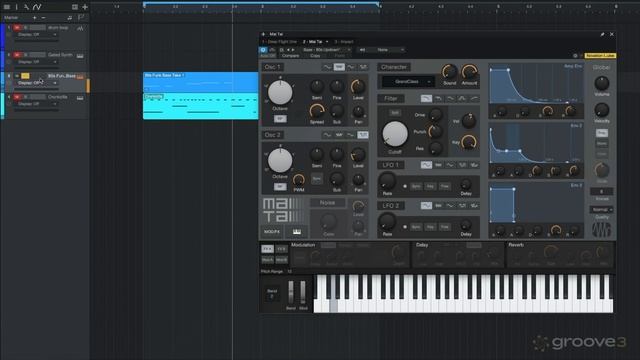Toggle Osc 2 Sync button
This screenshot has height=360, width=640.
[316, 179]
